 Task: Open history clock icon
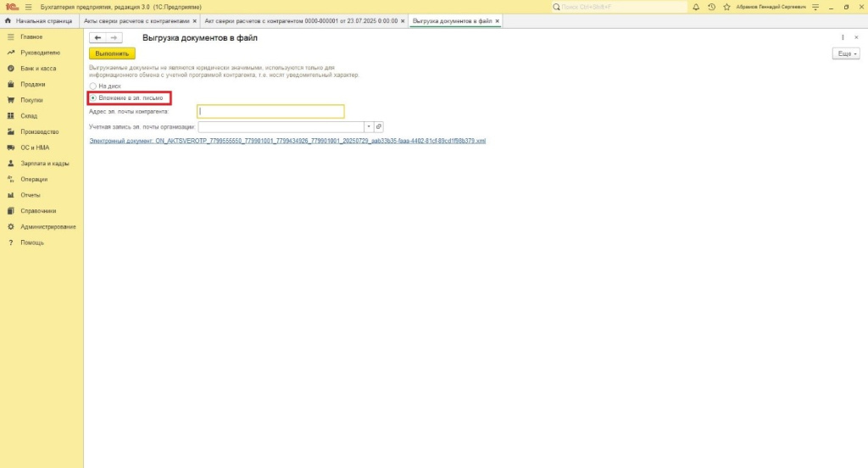[x=711, y=7]
